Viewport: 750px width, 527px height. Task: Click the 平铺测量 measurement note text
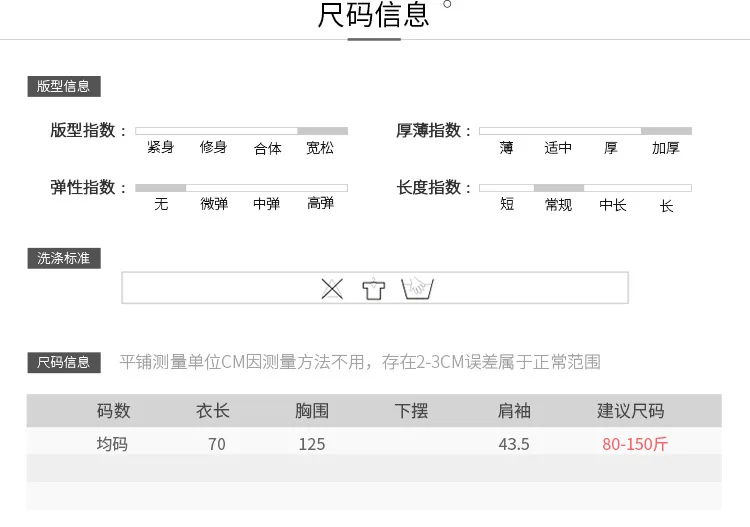[360, 362]
